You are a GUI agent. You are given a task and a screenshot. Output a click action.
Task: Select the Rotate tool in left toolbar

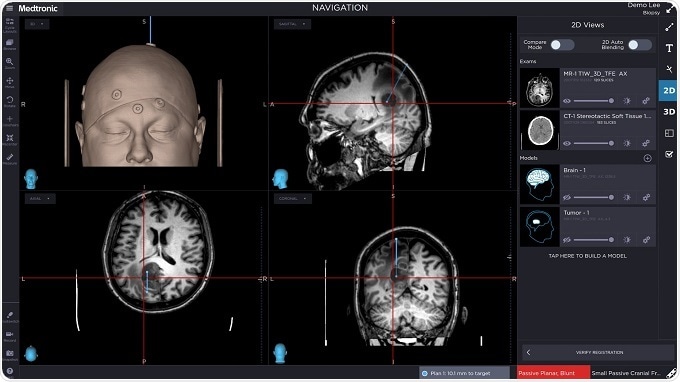pyautogui.click(x=10, y=101)
